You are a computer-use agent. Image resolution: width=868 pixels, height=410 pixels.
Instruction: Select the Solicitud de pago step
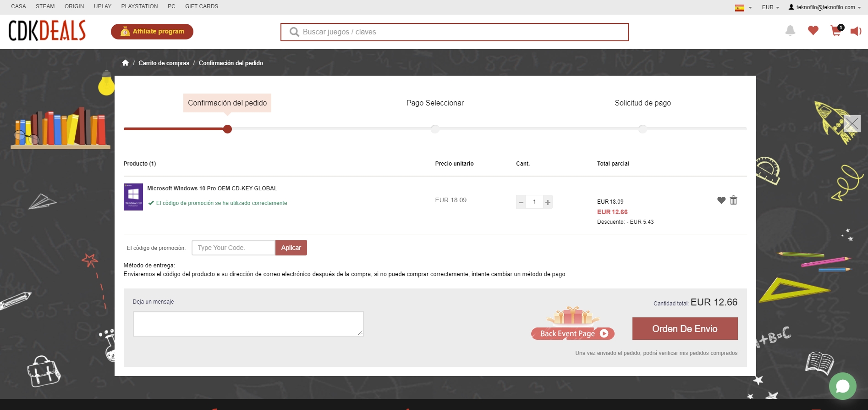pyautogui.click(x=643, y=103)
